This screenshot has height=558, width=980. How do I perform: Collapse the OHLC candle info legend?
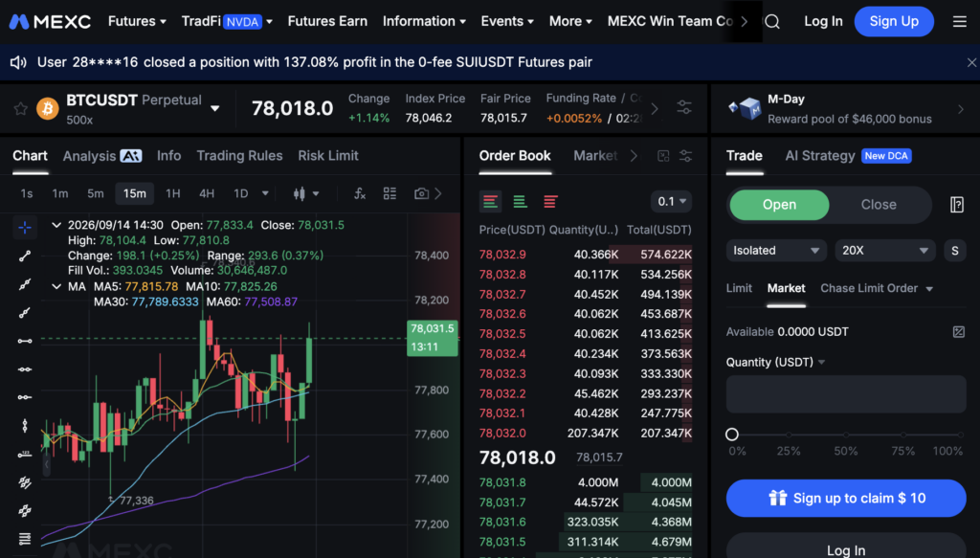click(56, 225)
